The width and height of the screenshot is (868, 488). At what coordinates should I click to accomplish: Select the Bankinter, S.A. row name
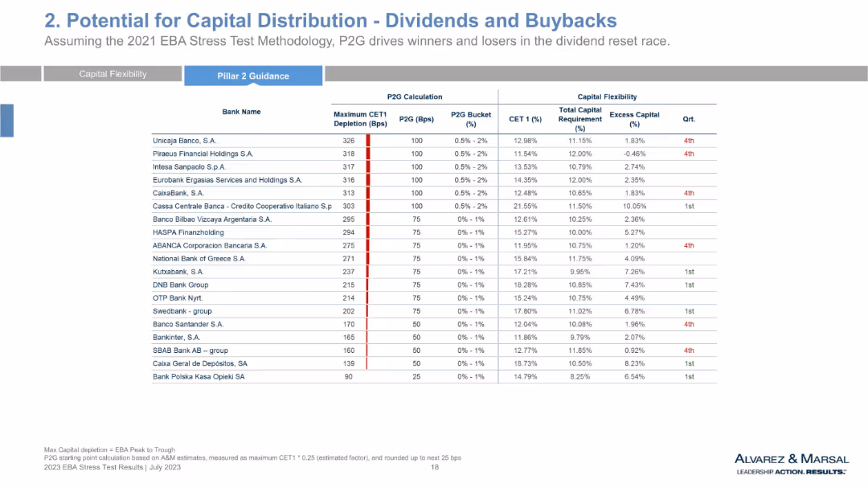point(177,338)
